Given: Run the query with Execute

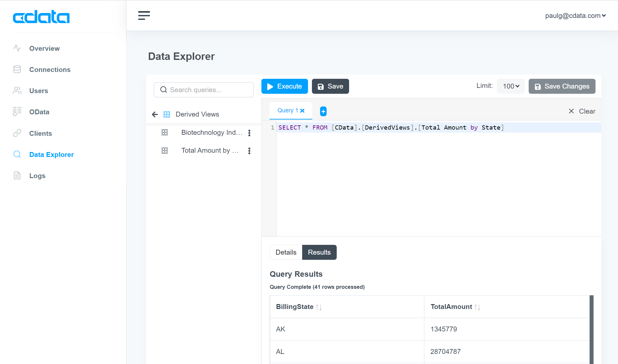Looking at the screenshot, I should point(285,86).
